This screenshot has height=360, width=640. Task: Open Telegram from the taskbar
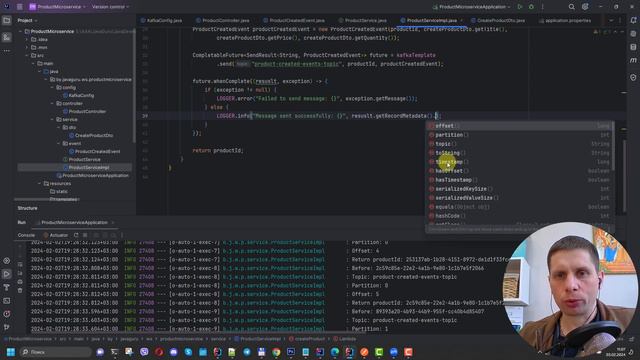coord(247,352)
